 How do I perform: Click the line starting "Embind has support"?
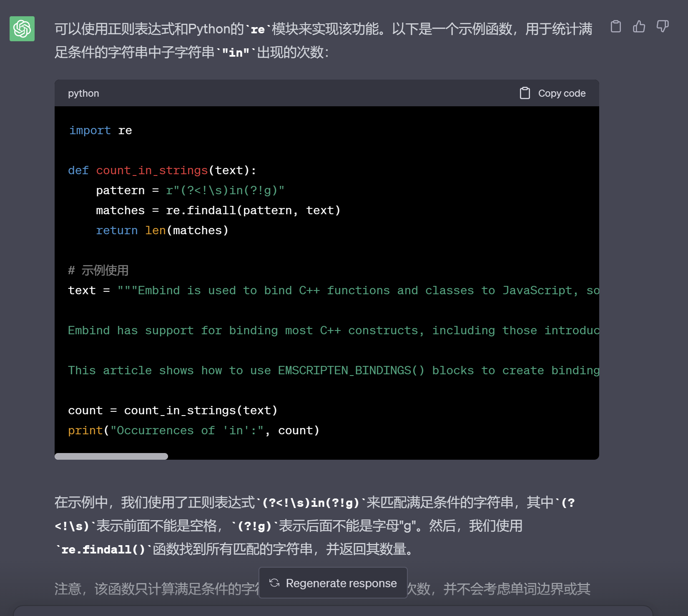pos(333,331)
